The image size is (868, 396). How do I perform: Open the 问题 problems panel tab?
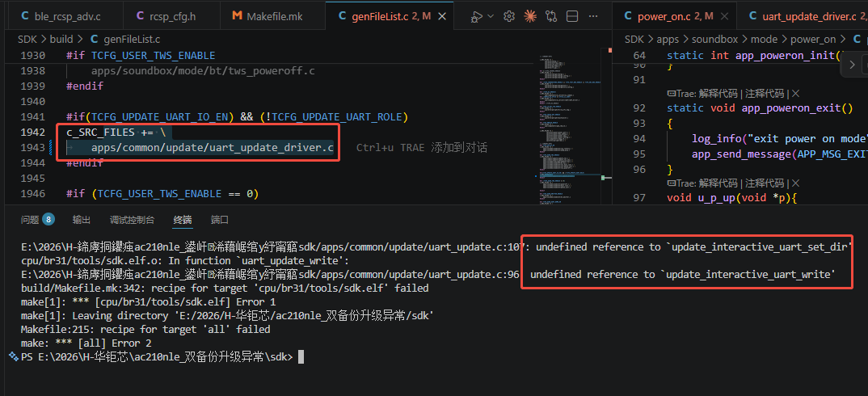click(30, 219)
